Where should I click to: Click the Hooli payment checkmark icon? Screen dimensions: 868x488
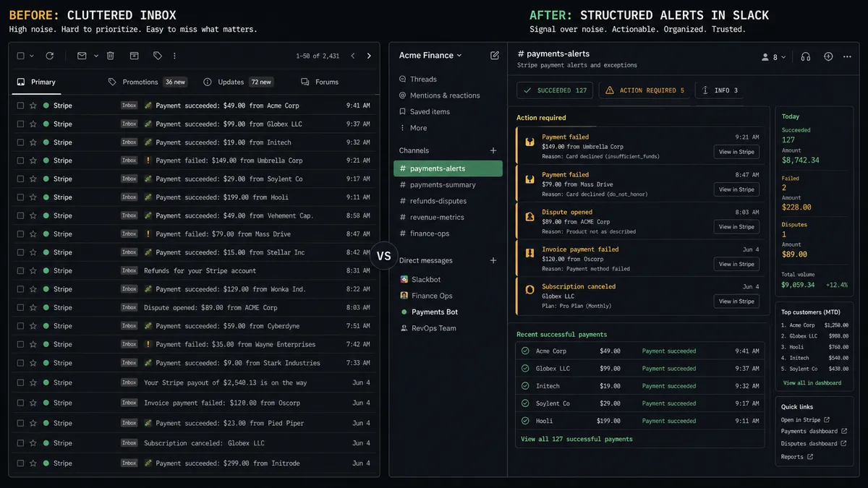point(526,421)
